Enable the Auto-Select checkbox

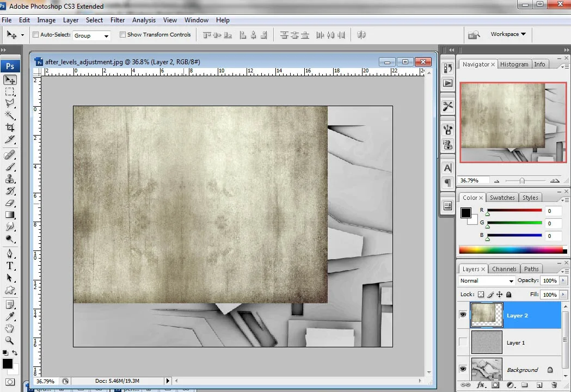pyautogui.click(x=36, y=35)
